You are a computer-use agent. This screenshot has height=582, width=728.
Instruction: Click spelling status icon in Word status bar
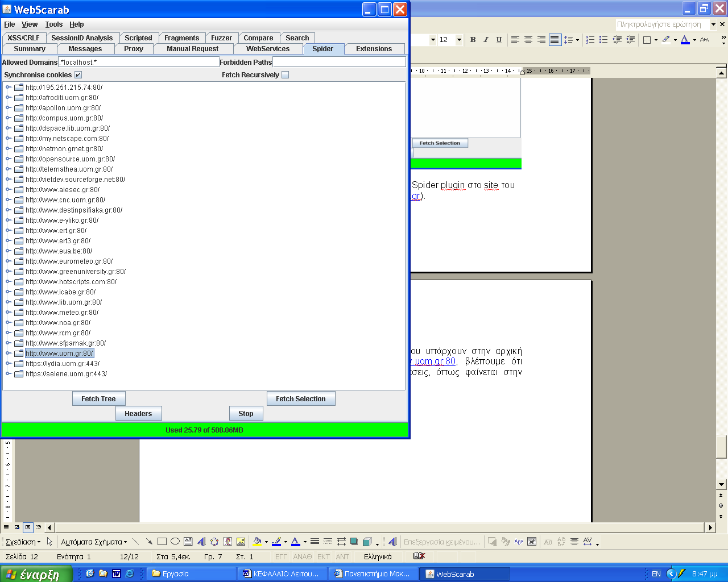pyautogui.click(x=419, y=556)
